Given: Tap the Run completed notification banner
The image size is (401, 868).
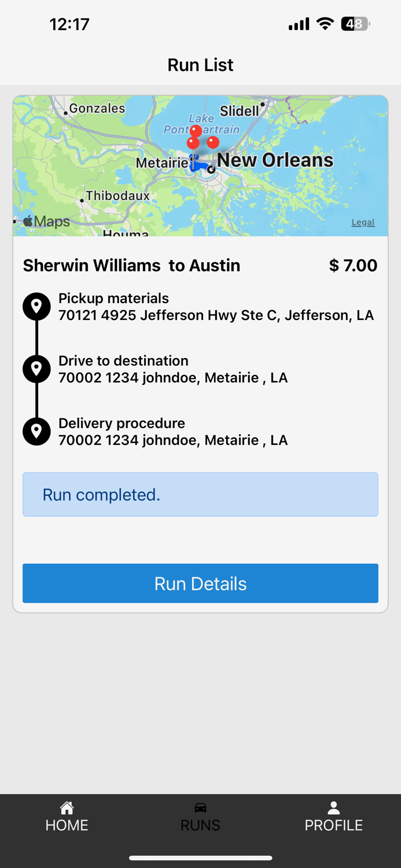Looking at the screenshot, I should (x=200, y=494).
